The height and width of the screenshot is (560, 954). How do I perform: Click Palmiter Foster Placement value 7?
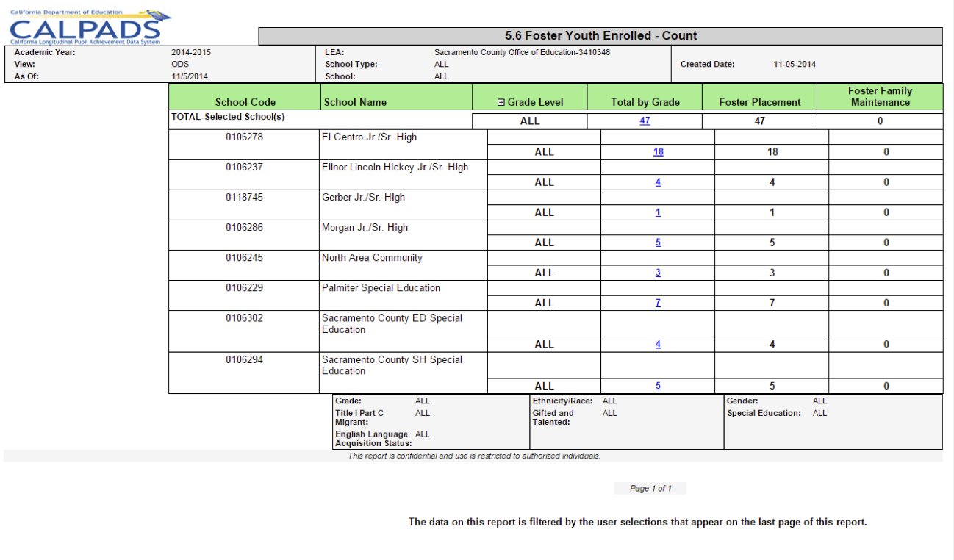772,303
